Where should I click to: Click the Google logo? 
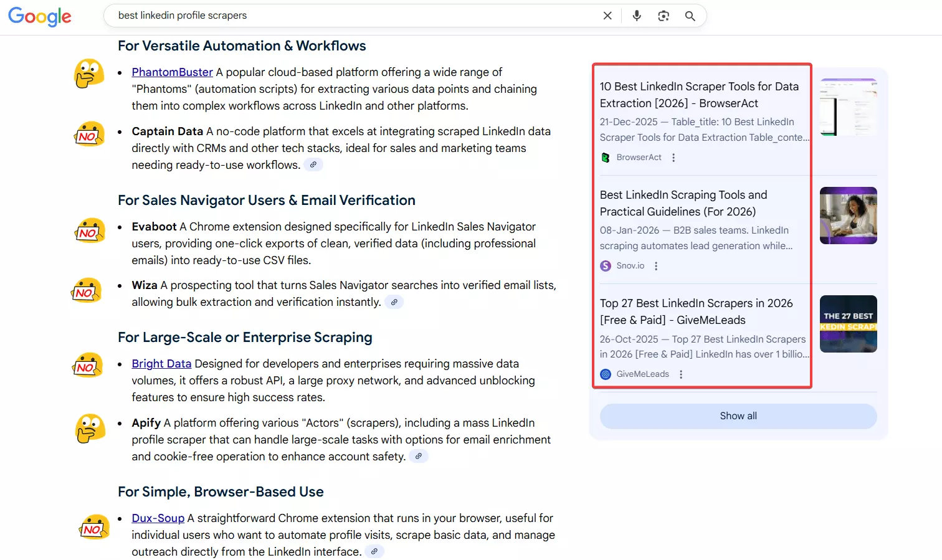tap(40, 16)
